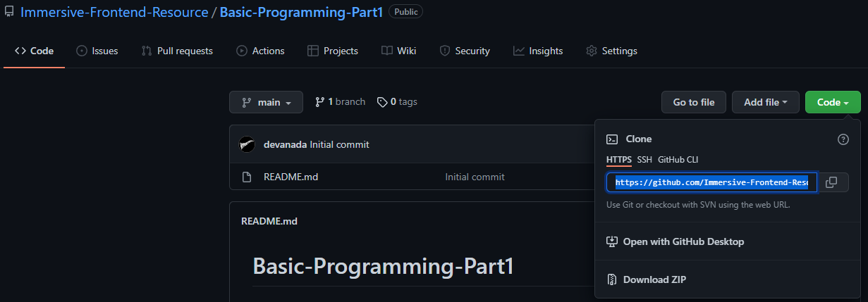
Task: Open the Projects tab
Action: 333,51
